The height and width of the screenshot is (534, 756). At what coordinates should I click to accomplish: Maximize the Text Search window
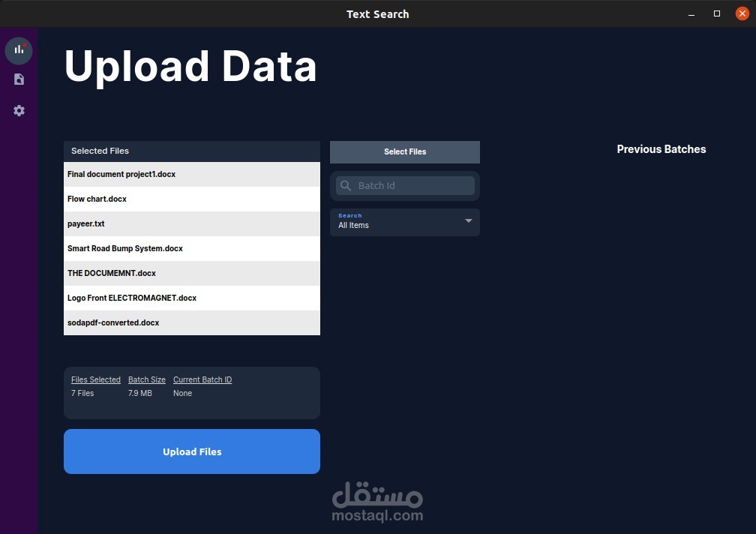tap(717, 14)
